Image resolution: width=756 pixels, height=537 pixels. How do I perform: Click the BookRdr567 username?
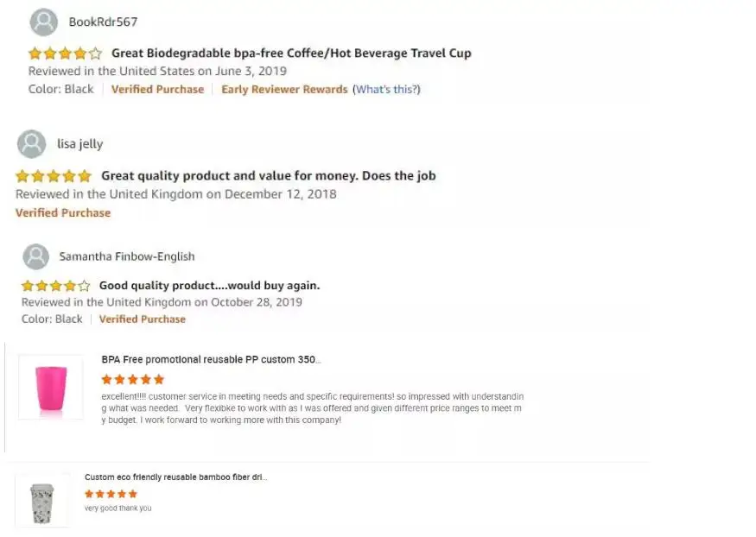[x=103, y=22]
